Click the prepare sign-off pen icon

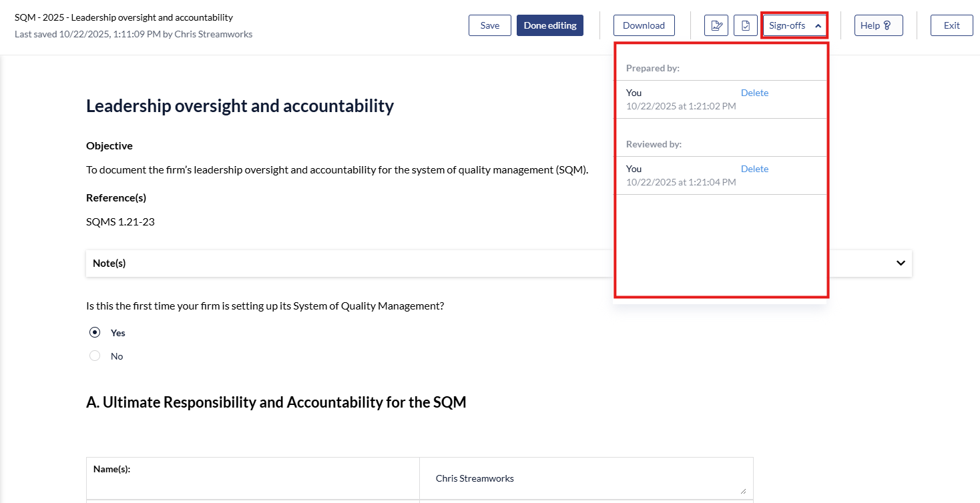(x=716, y=25)
